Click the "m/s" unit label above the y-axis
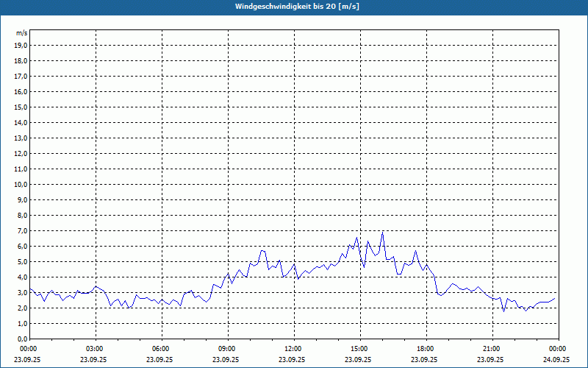The height and width of the screenshot is (368, 588). tap(22, 33)
